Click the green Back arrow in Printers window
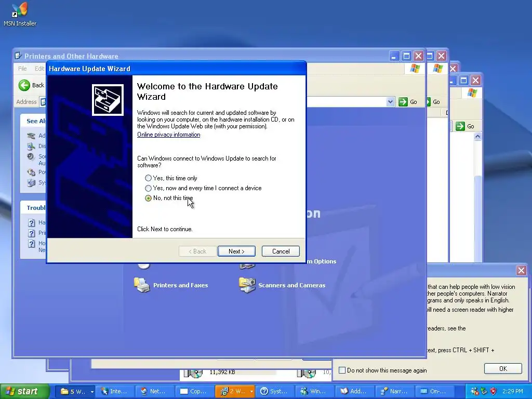Screen dimensions: 532x399 (24, 85)
